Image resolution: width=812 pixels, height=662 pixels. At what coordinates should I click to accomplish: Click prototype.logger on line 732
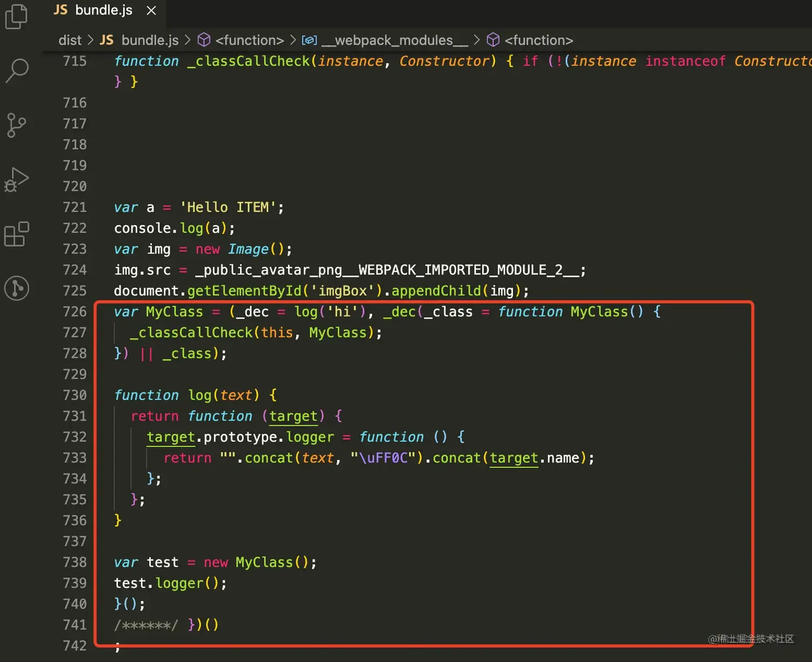[269, 437]
